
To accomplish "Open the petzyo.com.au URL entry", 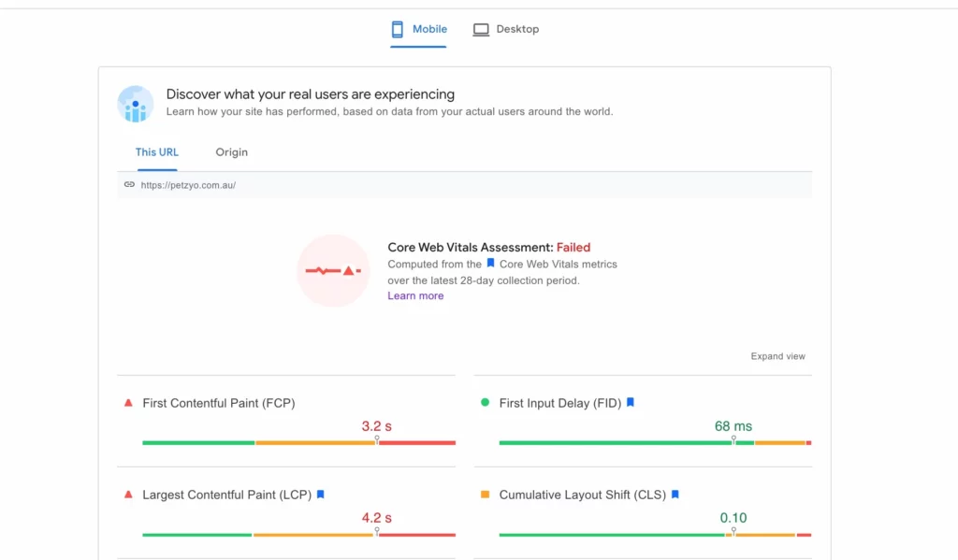I will (185, 184).
